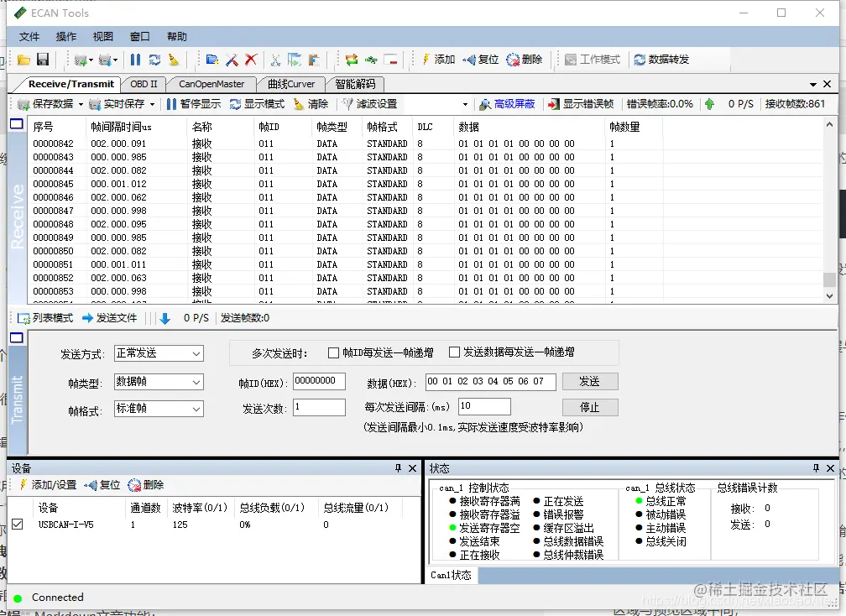Click 列表模式 list mode button
The image size is (846, 616).
45,318
